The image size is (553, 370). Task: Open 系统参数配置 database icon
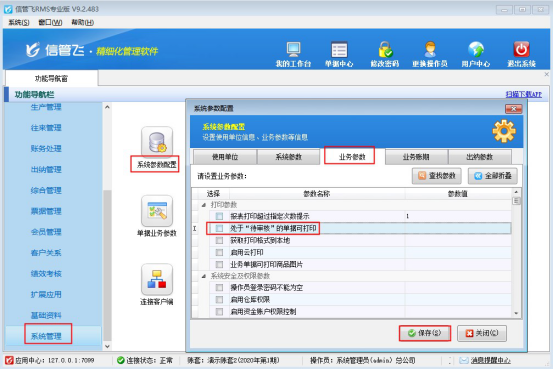click(x=157, y=142)
